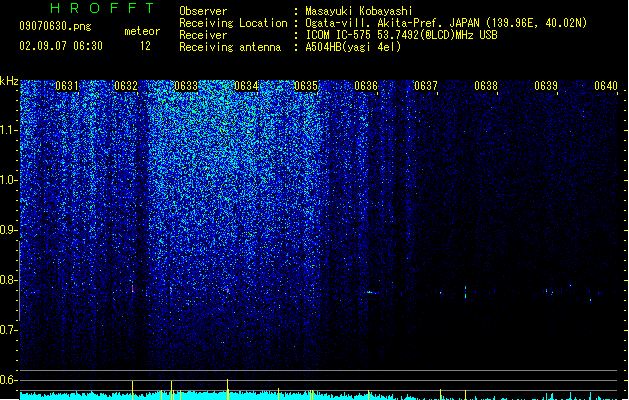Click the 0.8 kHz axis label
629x400 pixels.
8,280
